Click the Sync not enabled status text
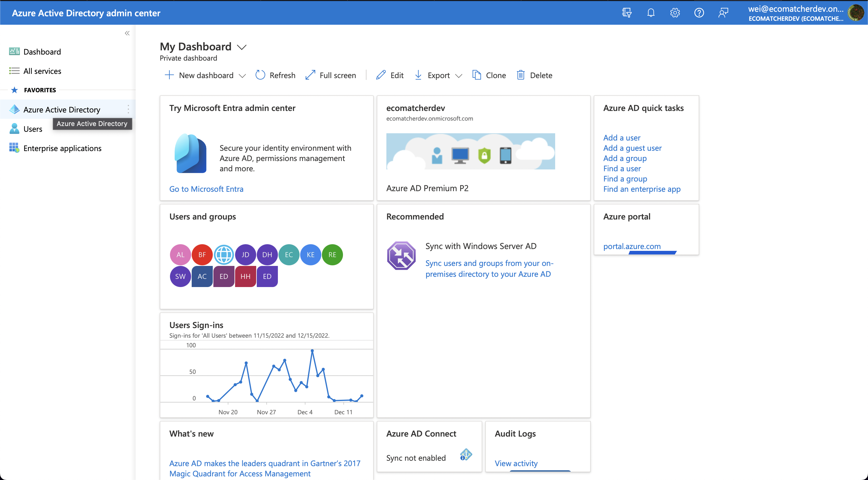This screenshot has height=480, width=868. (x=416, y=457)
